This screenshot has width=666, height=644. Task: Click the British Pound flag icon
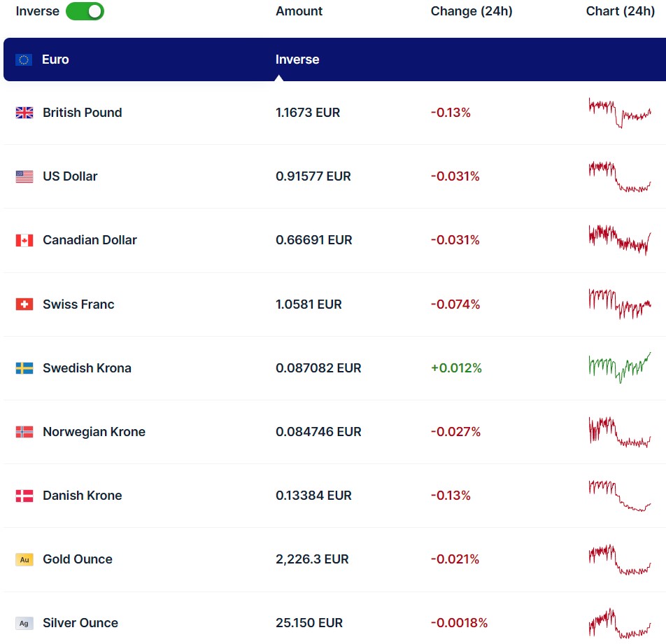pos(24,113)
